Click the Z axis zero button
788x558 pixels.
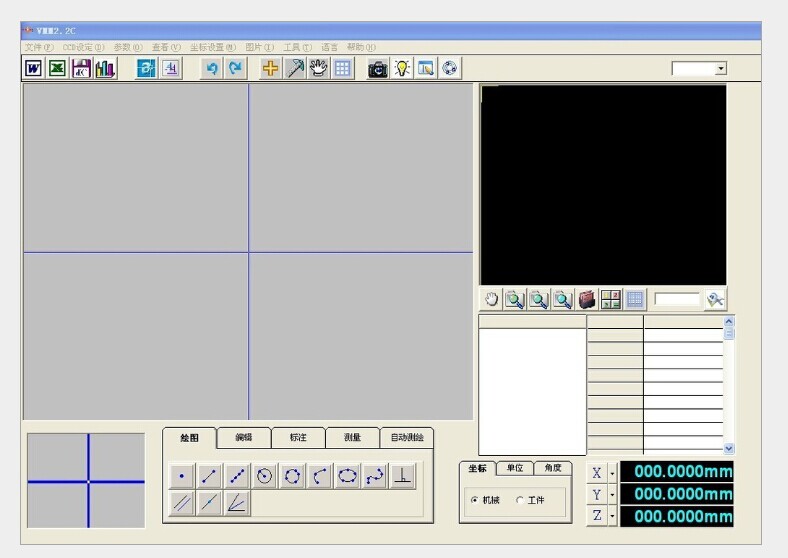[x=597, y=517]
